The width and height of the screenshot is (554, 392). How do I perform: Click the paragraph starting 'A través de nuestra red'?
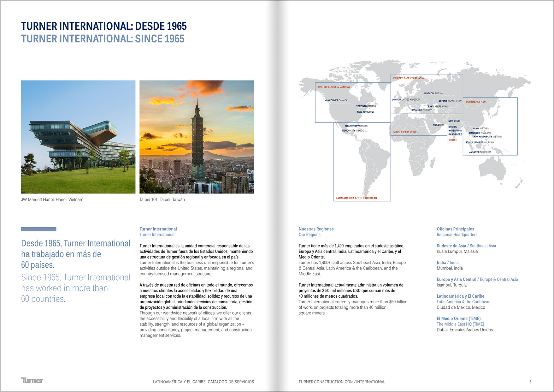(x=196, y=296)
